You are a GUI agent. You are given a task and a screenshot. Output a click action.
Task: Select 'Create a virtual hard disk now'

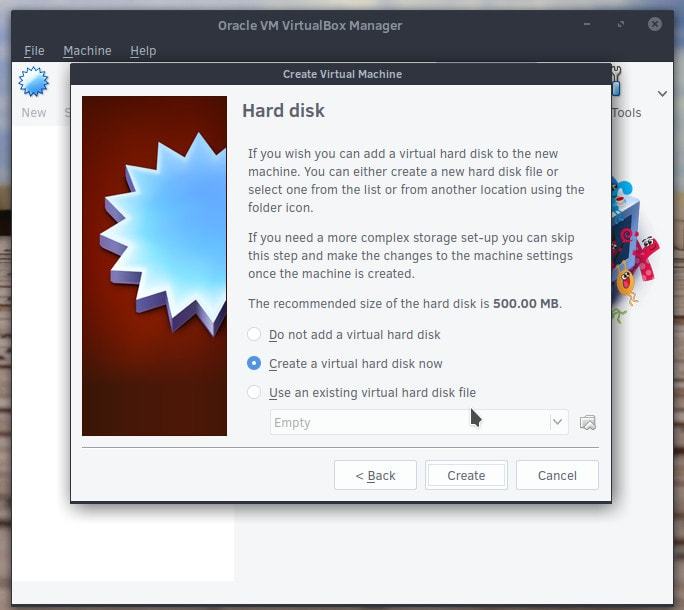coord(254,364)
